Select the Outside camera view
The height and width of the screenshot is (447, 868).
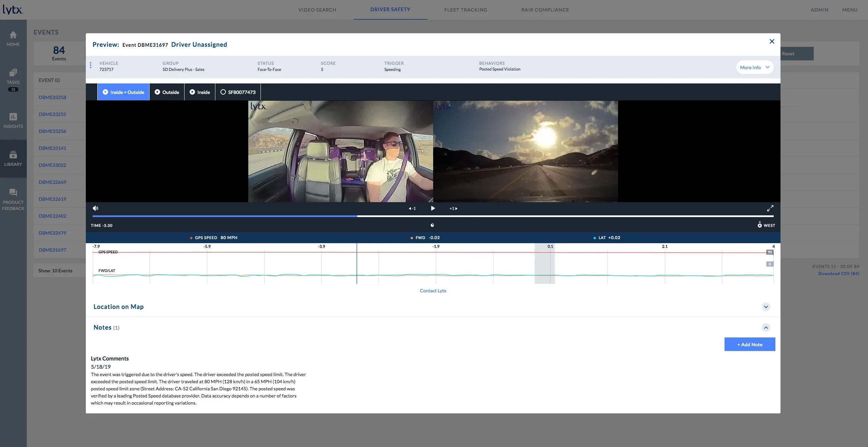coord(167,92)
